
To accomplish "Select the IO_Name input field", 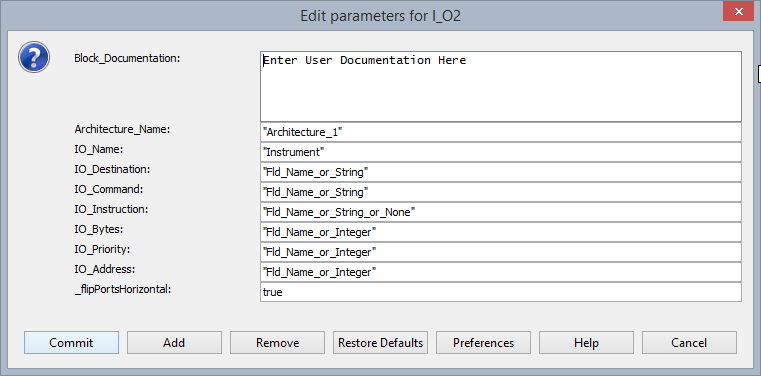I will [501, 152].
